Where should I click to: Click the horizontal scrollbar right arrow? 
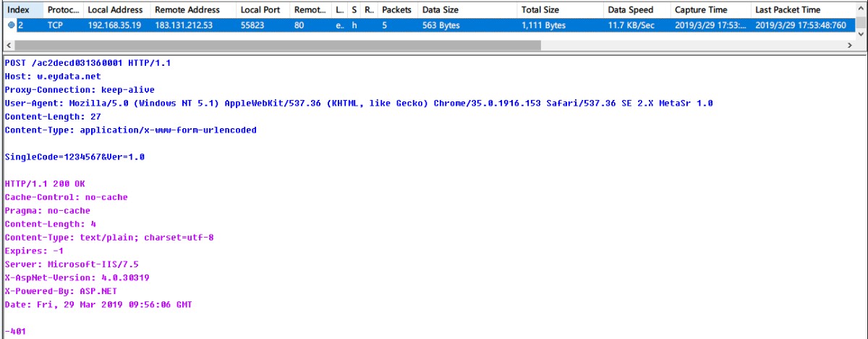(849, 45)
